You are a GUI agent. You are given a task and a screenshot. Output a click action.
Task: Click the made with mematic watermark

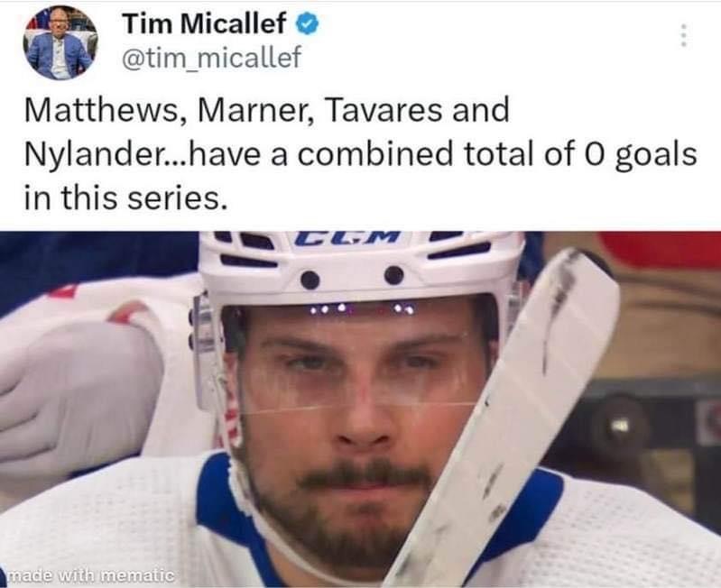90,574
